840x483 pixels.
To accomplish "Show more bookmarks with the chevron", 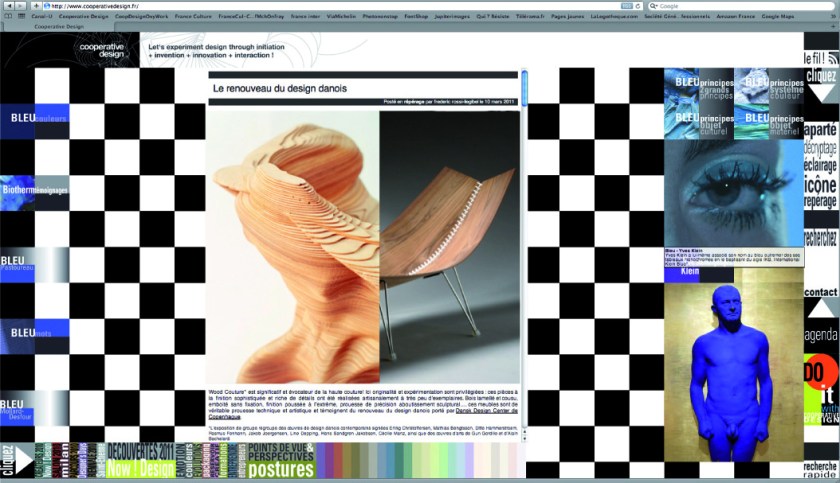I will 833,17.
